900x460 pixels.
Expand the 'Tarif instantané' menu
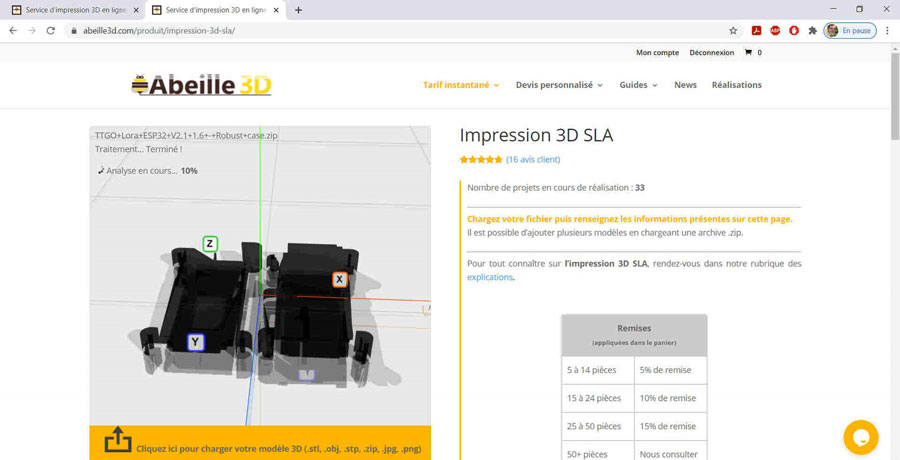[x=461, y=84]
